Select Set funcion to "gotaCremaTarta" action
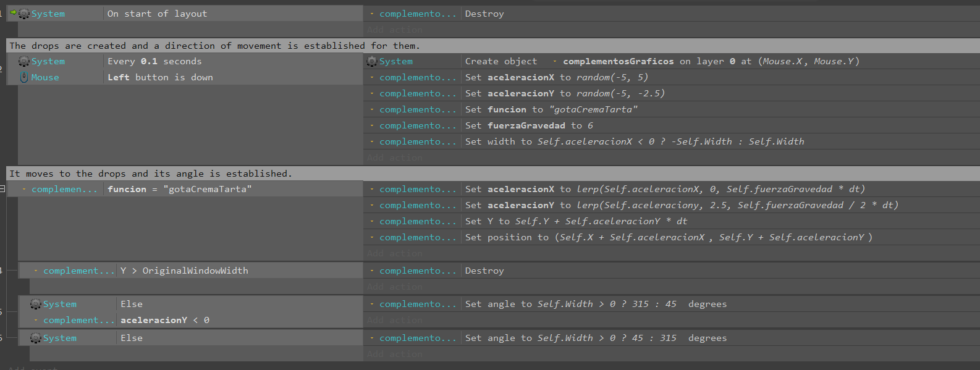 click(x=672, y=109)
